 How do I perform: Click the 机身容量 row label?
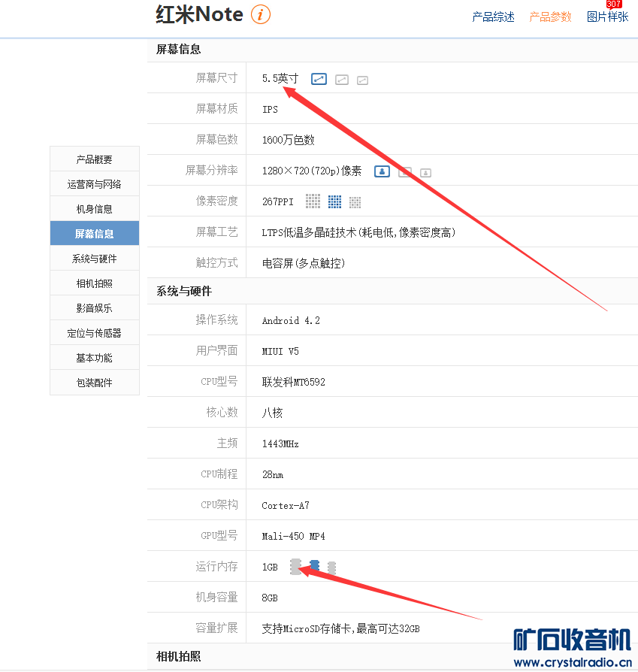(x=217, y=598)
